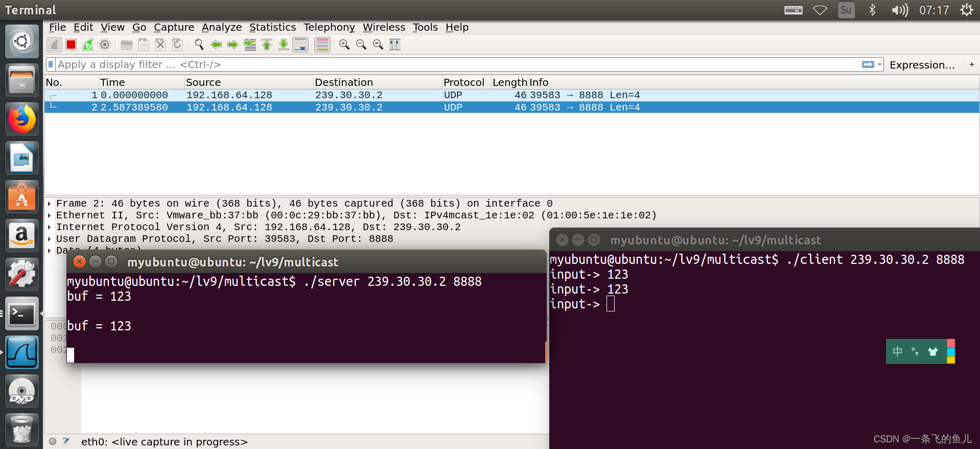Select packet 1 at time 0.000000000
980x449 pixels.
(x=512, y=95)
